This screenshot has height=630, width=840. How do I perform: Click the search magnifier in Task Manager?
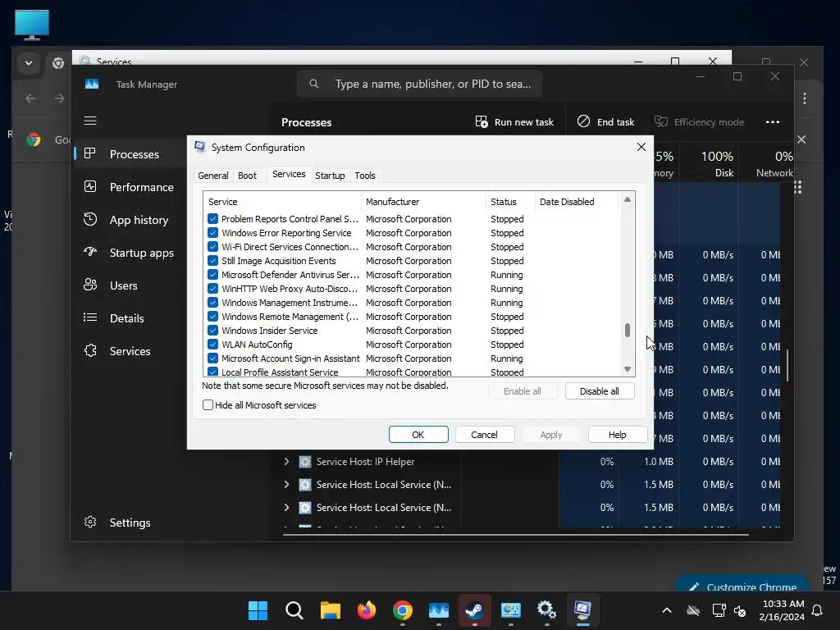pyautogui.click(x=314, y=84)
